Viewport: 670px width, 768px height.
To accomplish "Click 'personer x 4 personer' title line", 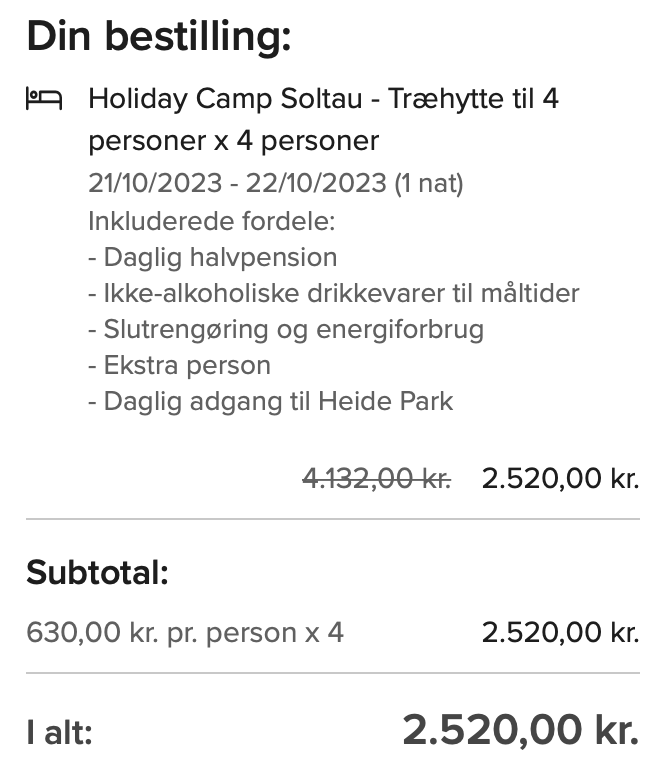I will coord(234,141).
